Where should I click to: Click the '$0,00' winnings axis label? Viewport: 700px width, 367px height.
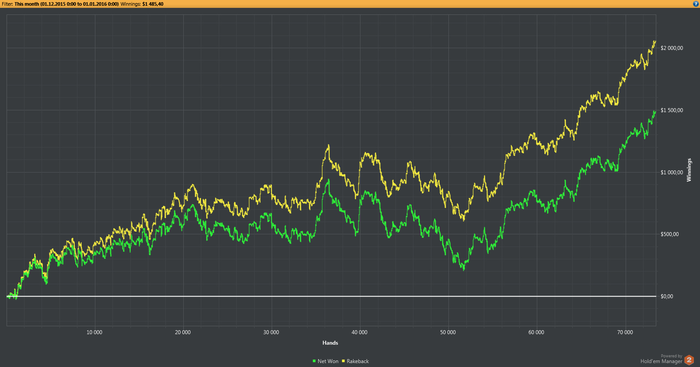667,296
